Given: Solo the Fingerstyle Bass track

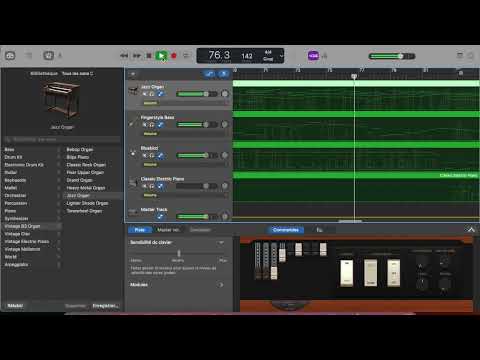Looking at the screenshot, I should click(x=152, y=125).
